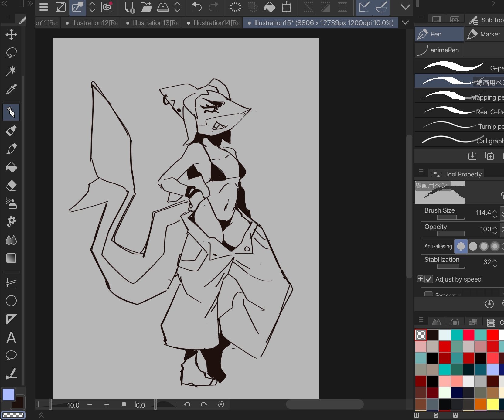Viewport: 504px width, 420px height.
Task: Pick the yellow color swatch
Action: [492, 404]
